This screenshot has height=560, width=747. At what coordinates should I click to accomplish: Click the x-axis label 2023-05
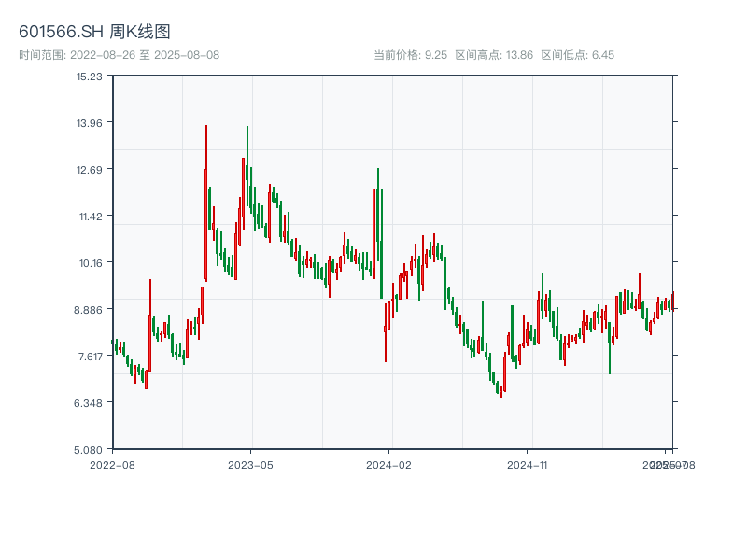point(250,465)
